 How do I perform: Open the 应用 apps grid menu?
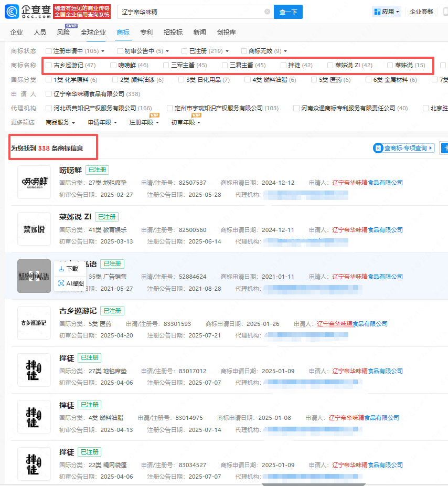(x=387, y=12)
